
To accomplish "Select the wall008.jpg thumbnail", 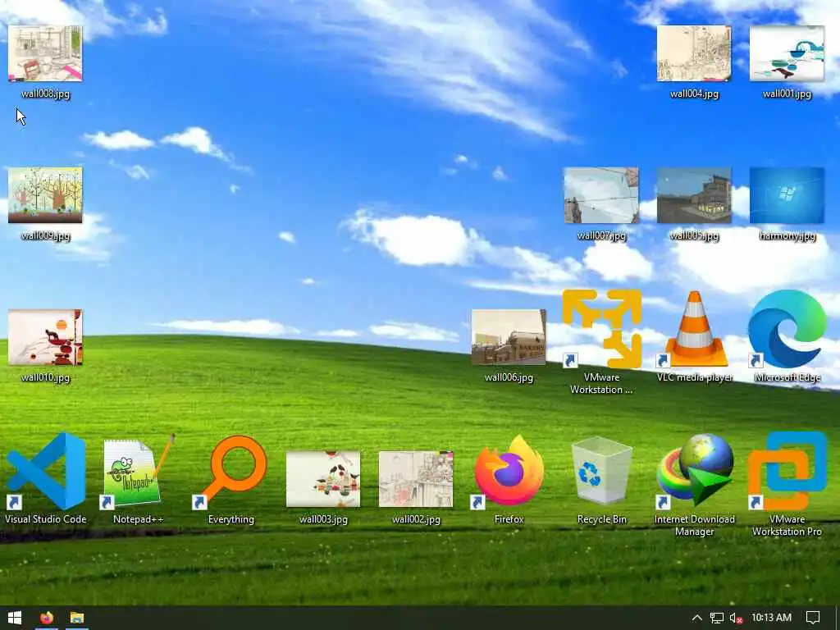I will pos(46,53).
